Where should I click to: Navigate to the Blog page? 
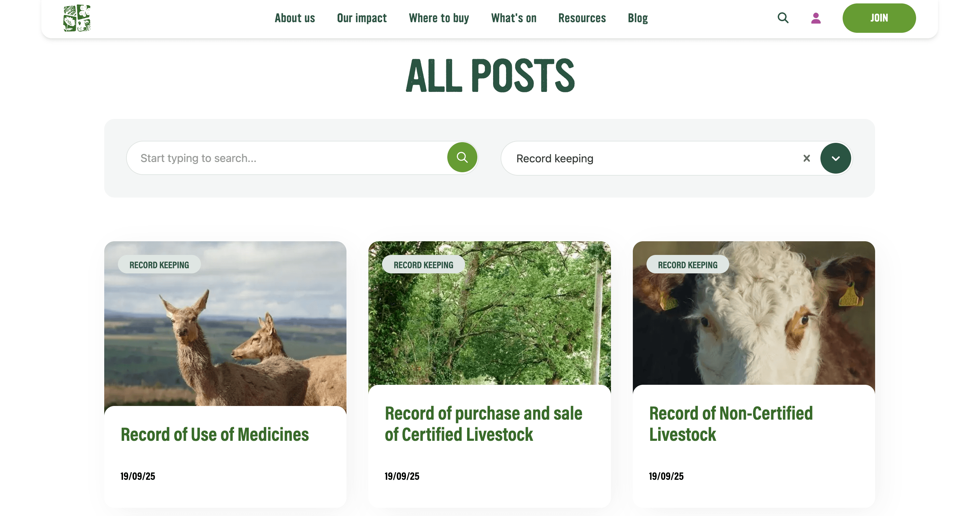click(638, 18)
